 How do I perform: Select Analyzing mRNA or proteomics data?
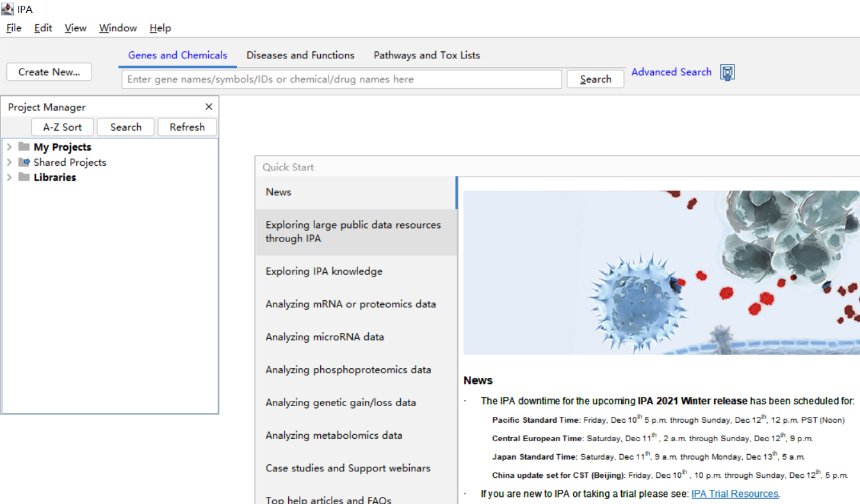pos(356,304)
